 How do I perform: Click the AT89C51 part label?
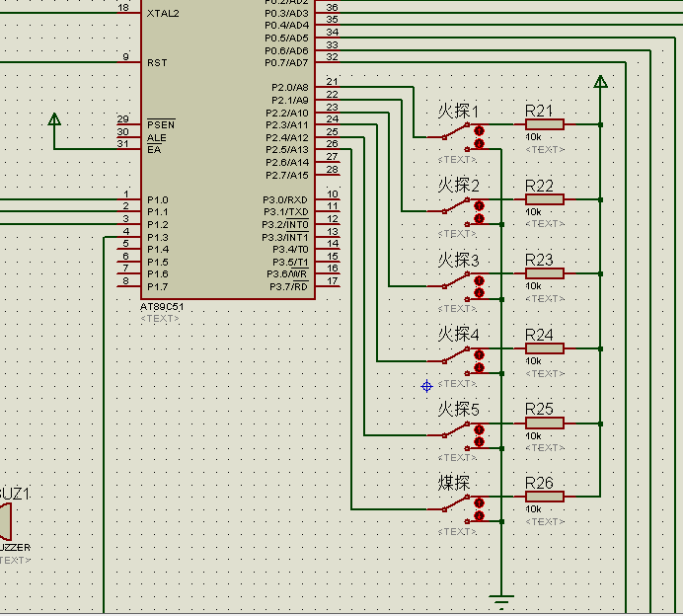162,307
